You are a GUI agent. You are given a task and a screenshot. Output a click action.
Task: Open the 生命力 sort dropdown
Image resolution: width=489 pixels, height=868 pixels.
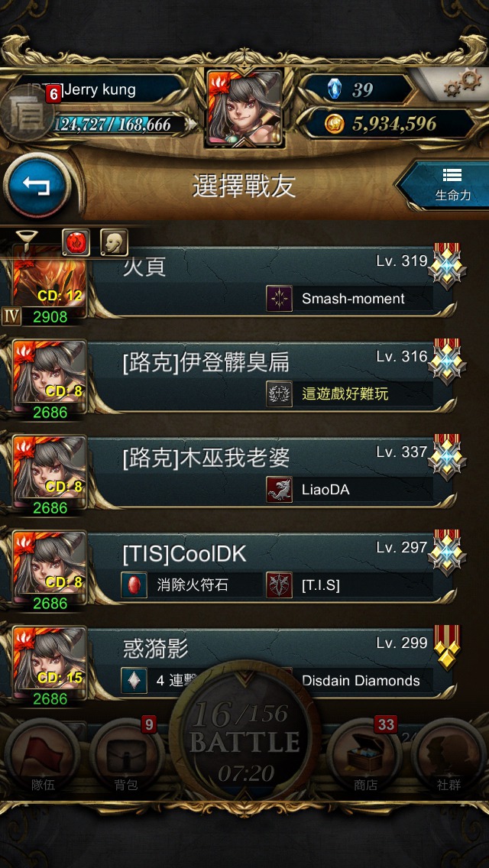pos(448,186)
